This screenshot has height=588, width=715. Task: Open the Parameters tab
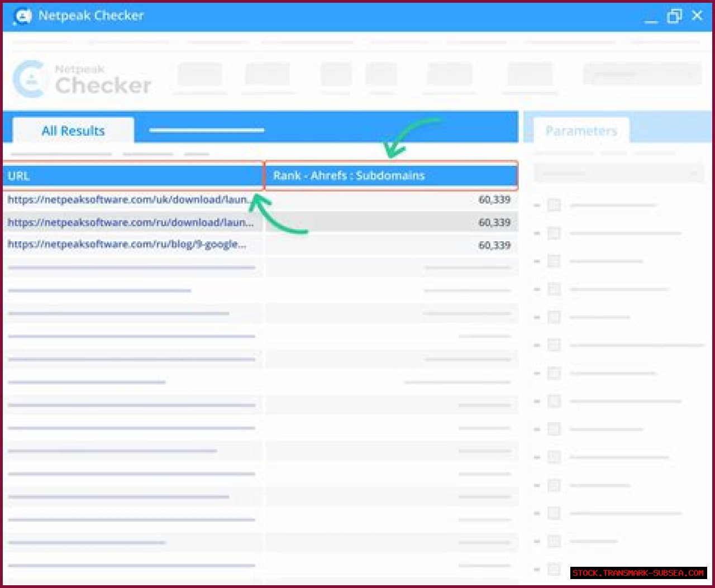click(x=581, y=131)
